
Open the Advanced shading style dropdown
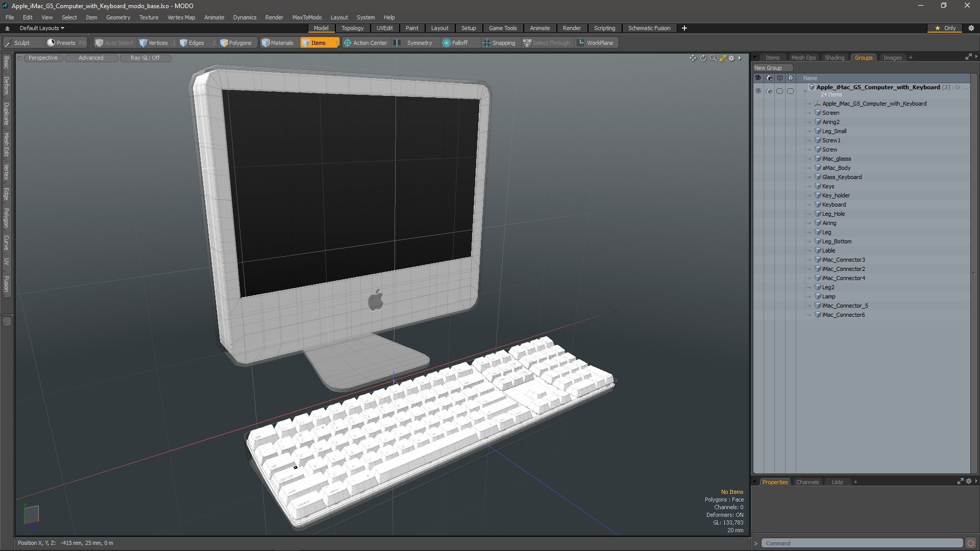click(x=91, y=58)
